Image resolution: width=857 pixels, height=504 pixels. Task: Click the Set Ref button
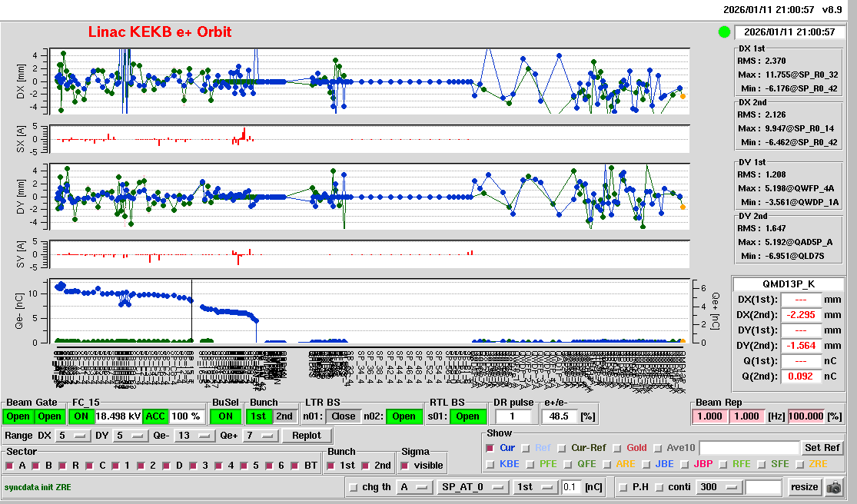pyautogui.click(x=822, y=448)
